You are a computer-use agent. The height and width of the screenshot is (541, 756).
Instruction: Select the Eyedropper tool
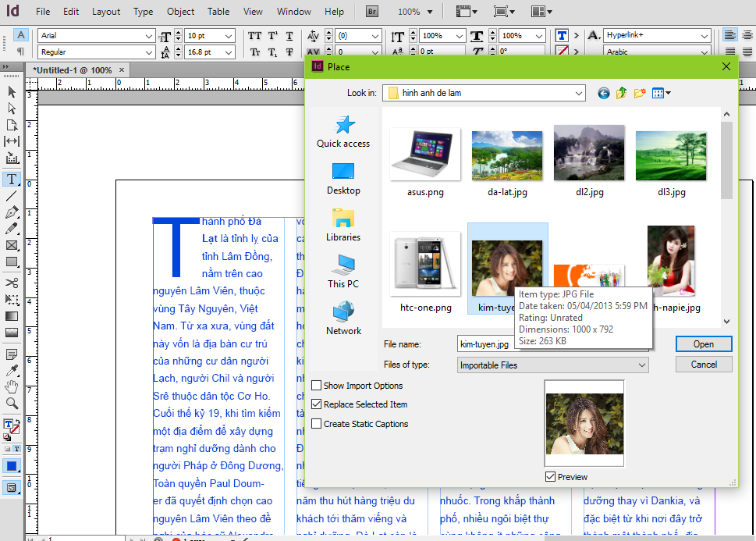coord(12,371)
